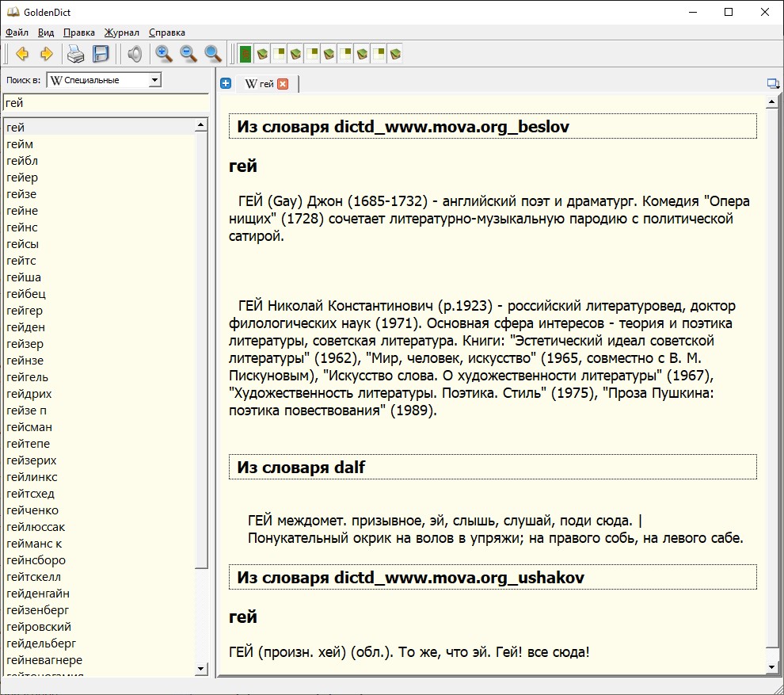Toggle the first book-shaped dictionary icon

tap(262, 54)
